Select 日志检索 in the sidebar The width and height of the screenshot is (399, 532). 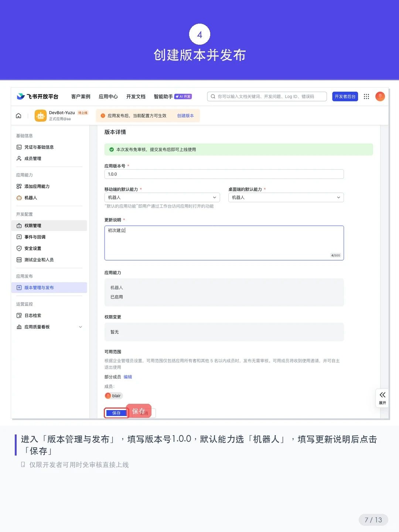tap(49, 316)
